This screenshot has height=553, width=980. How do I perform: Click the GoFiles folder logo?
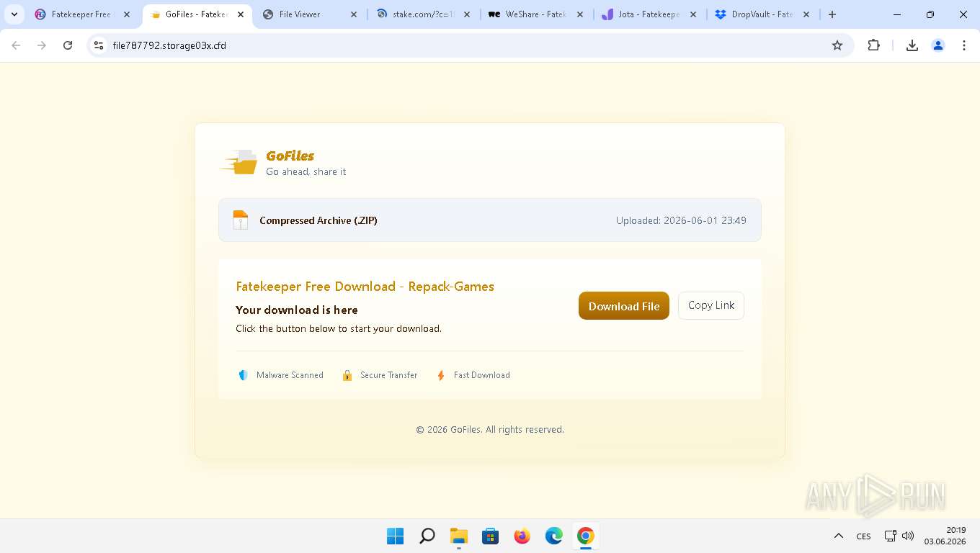pyautogui.click(x=239, y=163)
